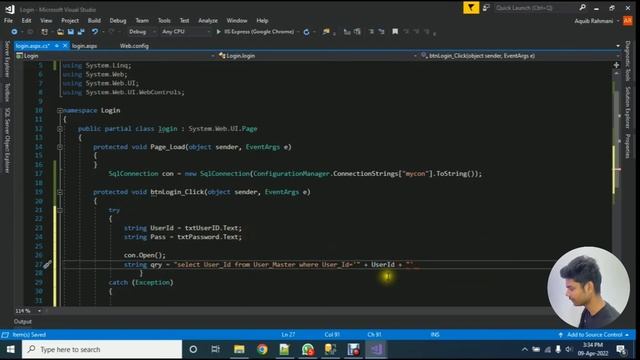This screenshot has width=640, height=360.
Task: Click the taskbar clock showing 3:34 PM
Action: 593,349
